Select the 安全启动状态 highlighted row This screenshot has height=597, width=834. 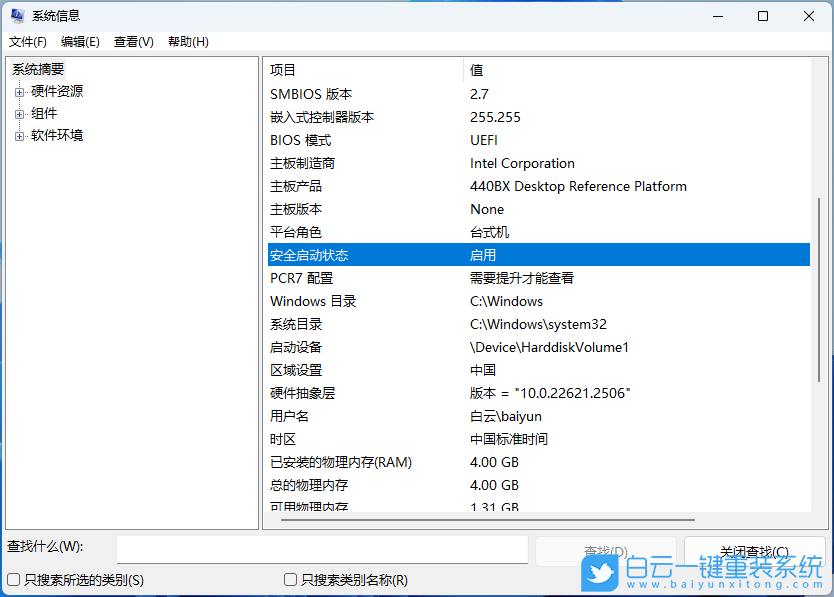pyautogui.click(x=400, y=254)
